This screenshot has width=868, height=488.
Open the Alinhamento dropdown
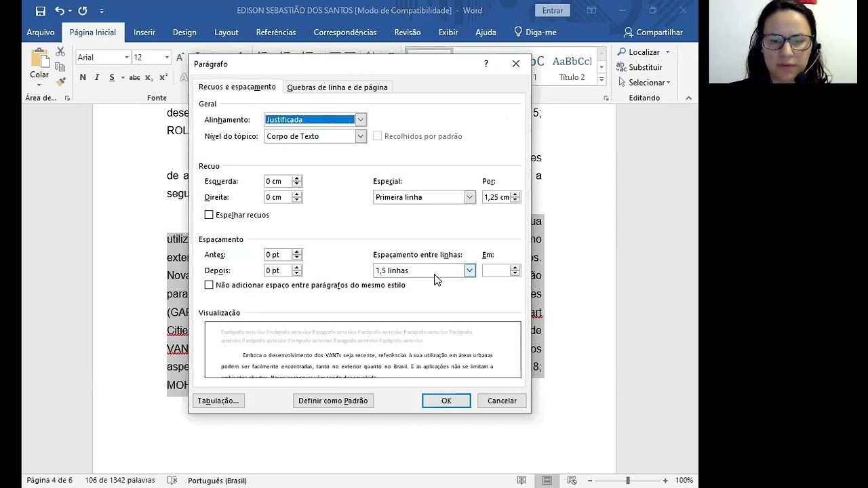click(360, 120)
